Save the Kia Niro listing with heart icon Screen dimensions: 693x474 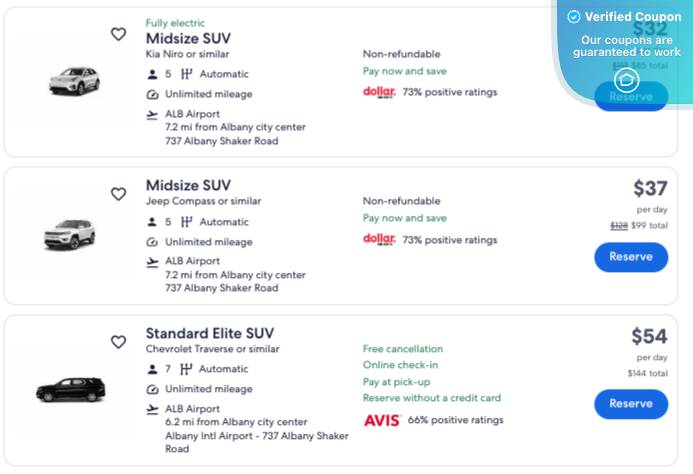coord(118,34)
